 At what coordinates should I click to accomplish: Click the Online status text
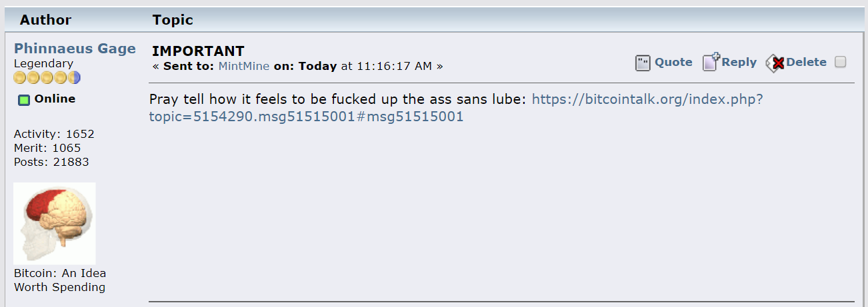[55, 99]
